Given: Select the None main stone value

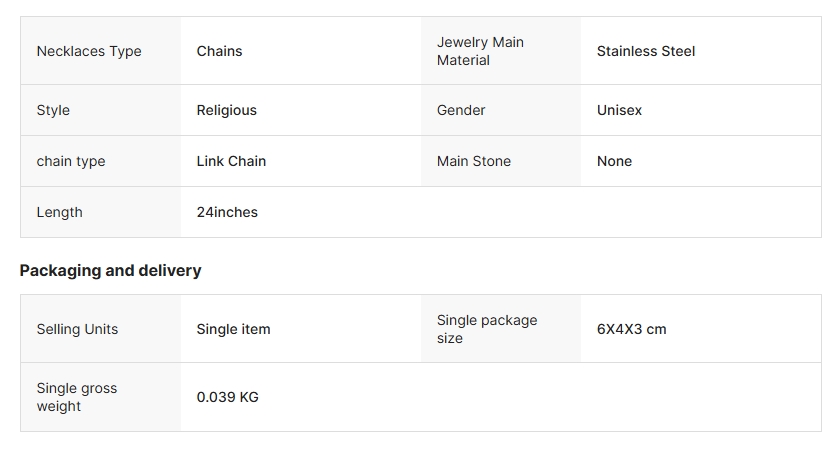Looking at the screenshot, I should pos(614,161).
